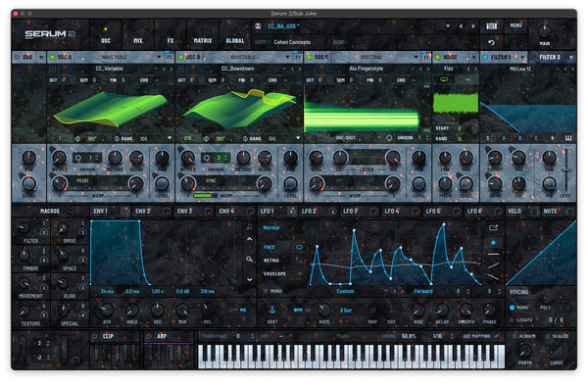Viewport: 588px width, 383px height.
Task: Click the filter routing bars icon
Action: 568,138
